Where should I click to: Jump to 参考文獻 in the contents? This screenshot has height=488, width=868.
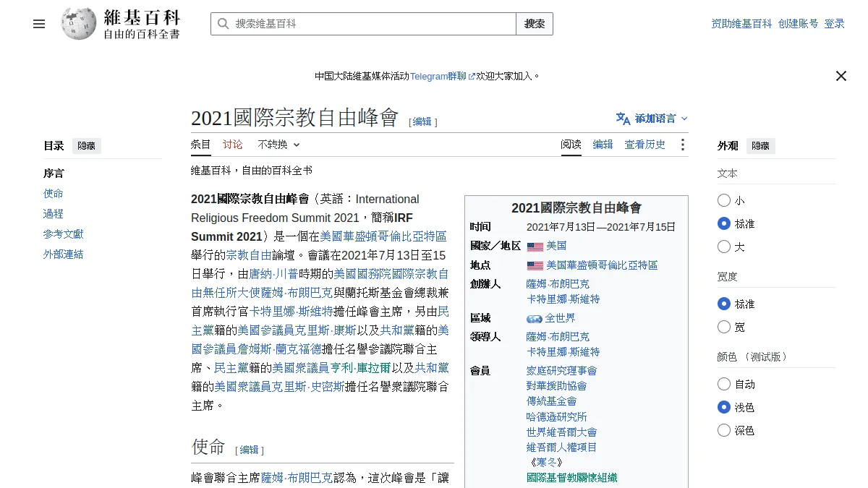[x=64, y=234]
